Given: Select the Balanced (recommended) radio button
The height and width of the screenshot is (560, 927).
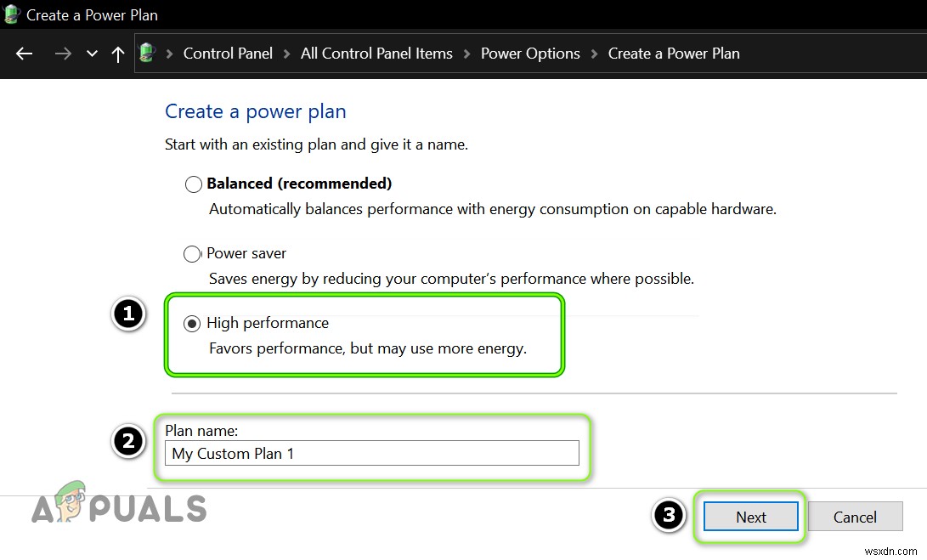Looking at the screenshot, I should click(193, 184).
